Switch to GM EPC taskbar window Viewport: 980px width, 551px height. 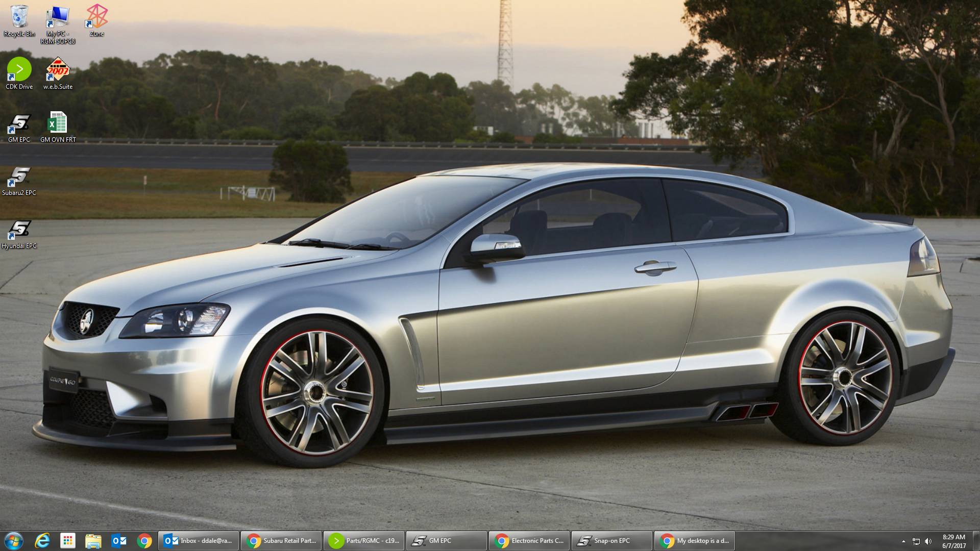[447, 541]
